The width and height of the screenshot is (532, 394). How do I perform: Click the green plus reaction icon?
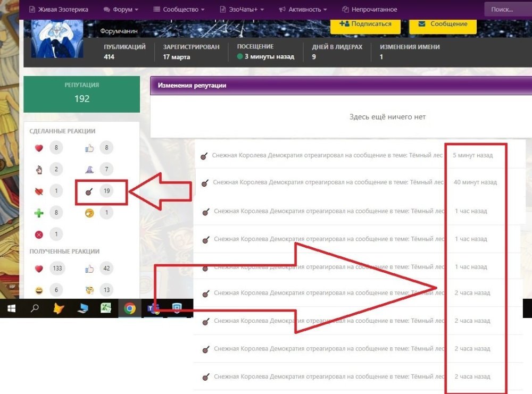pyautogui.click(x=39, y=213)
